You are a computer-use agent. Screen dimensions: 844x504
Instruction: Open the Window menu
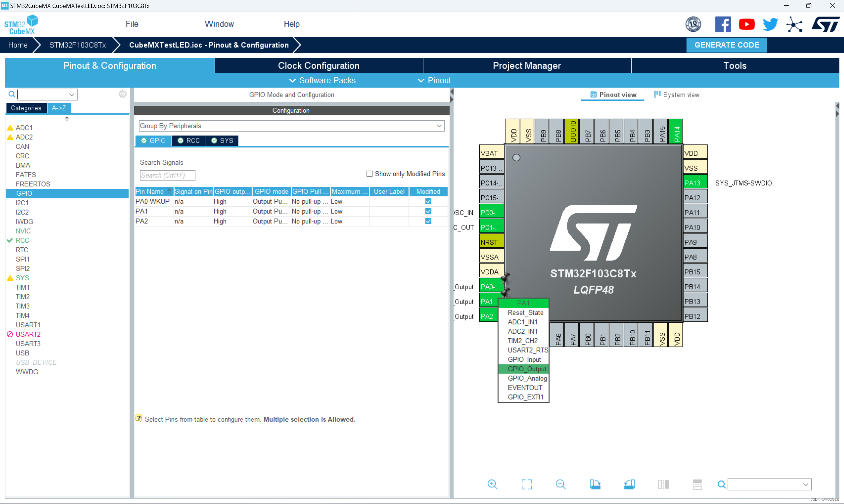pos(219,24)
